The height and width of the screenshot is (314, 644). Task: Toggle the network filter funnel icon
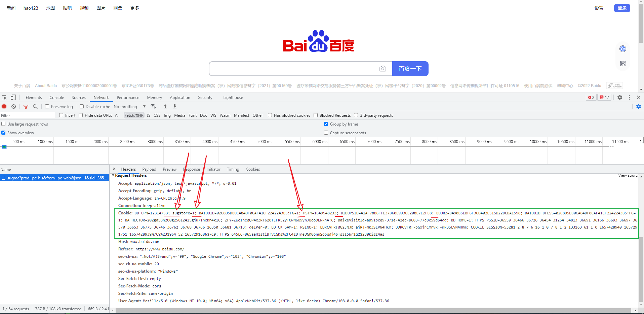pos(26,106)
